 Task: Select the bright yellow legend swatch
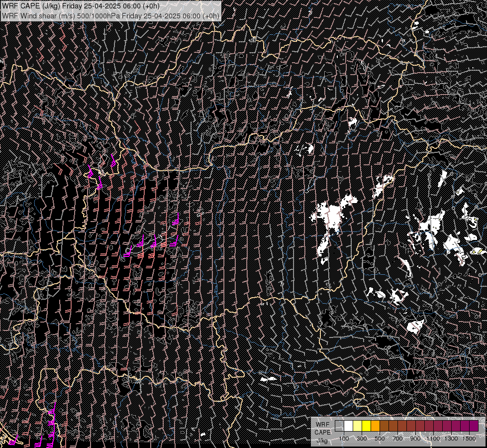click(x=367, y=426)
